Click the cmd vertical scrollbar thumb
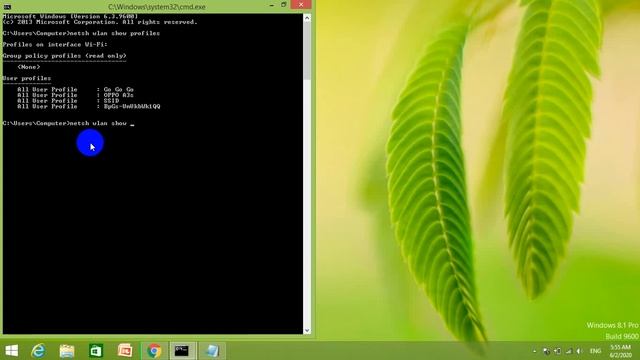 click(307, 51)
